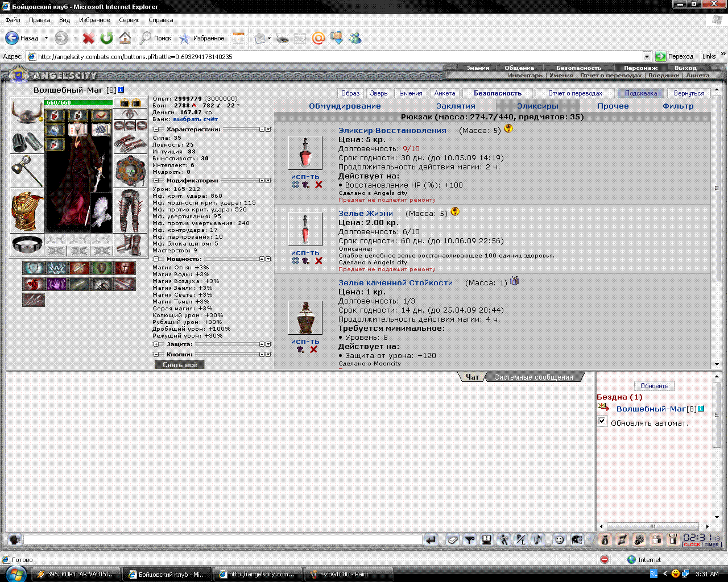
Task: Toggle the Обновлять автомат. checkbox
Action: pos(602,421)
